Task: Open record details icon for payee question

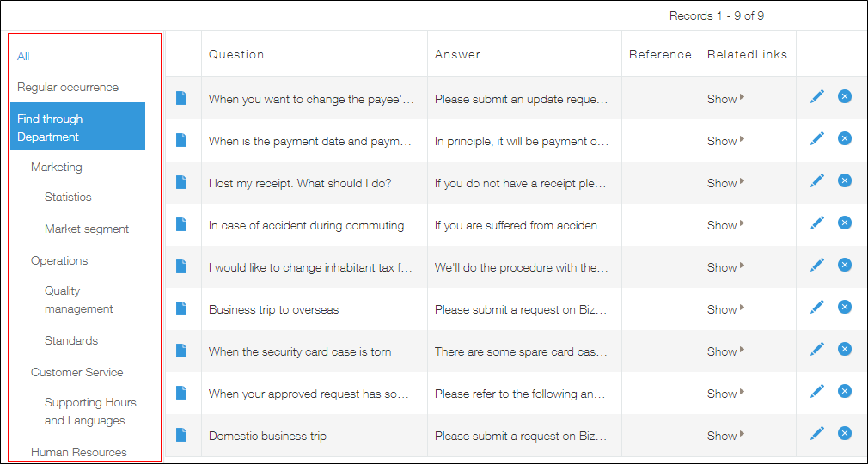Action: (181, 98)
